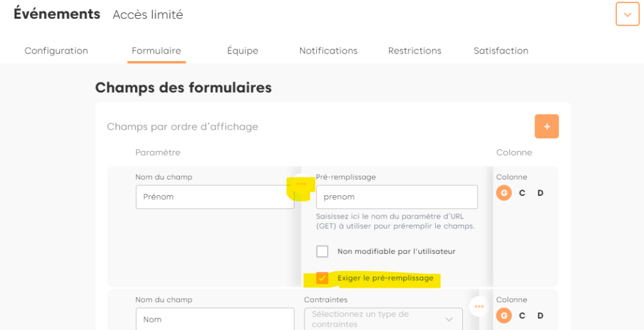Open the Contraintes type dropdown
The height and width of the screenshot is (330, 644).
(x=383, y=319)
